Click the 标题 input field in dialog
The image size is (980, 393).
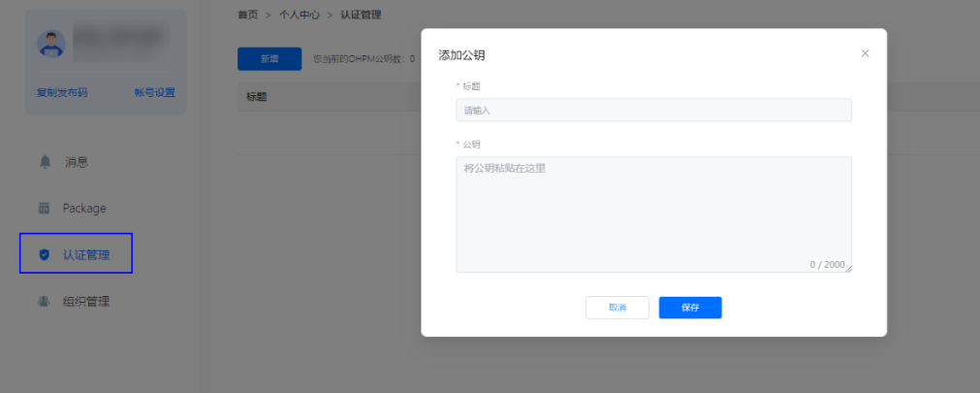click(x=653, y=111)
